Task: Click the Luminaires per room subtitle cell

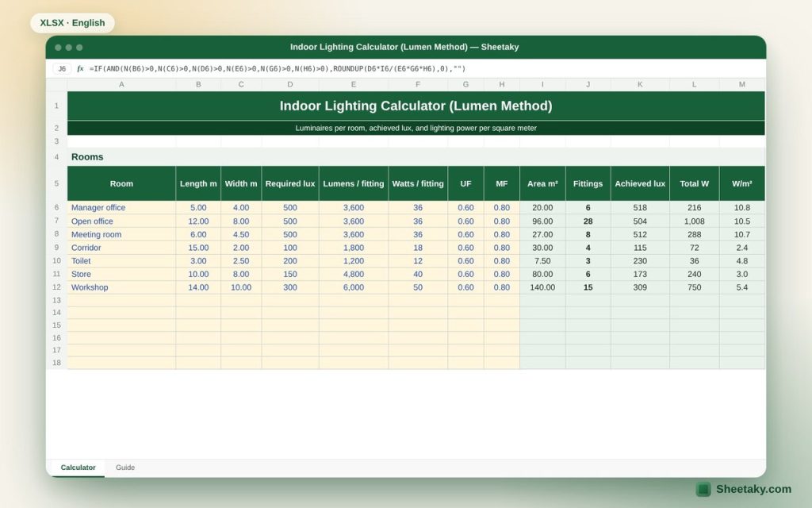Action: point(416,128)
